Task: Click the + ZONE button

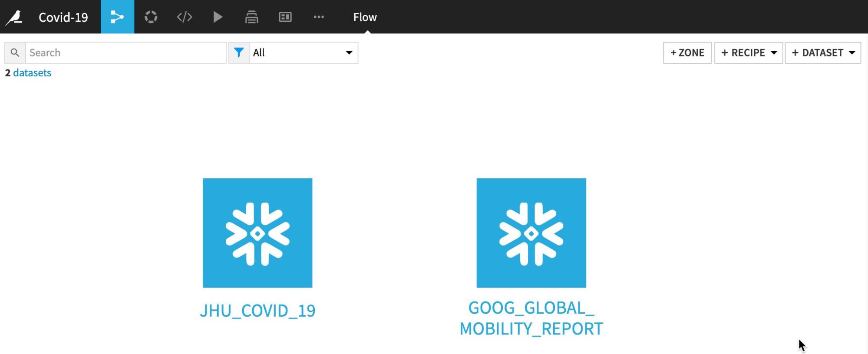Action: [x=687, y=53]
